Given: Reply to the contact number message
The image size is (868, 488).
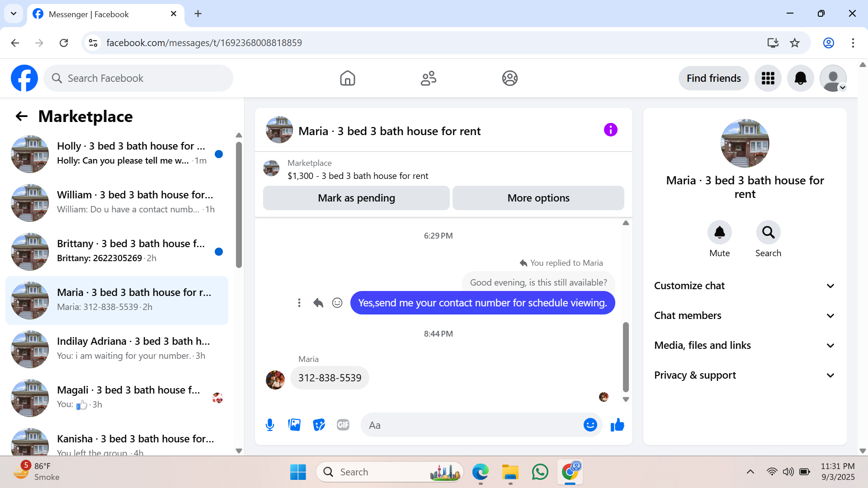Looking at the screenshot, I should point(318,303).
